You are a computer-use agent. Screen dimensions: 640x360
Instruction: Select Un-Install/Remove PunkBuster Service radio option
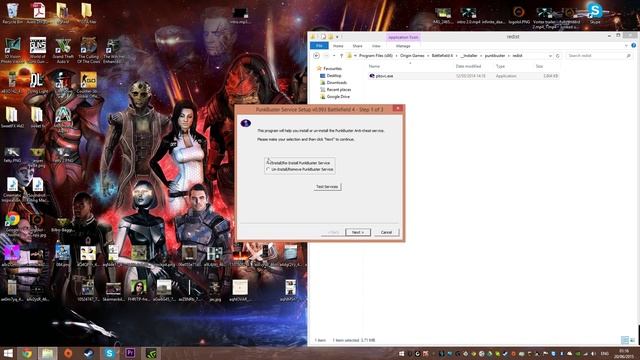point(299,169)
